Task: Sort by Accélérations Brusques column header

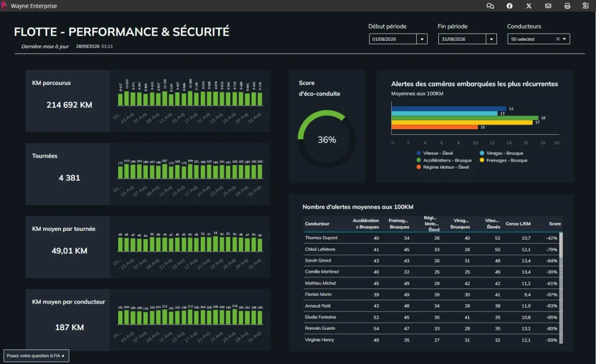Action: (366, 223)
